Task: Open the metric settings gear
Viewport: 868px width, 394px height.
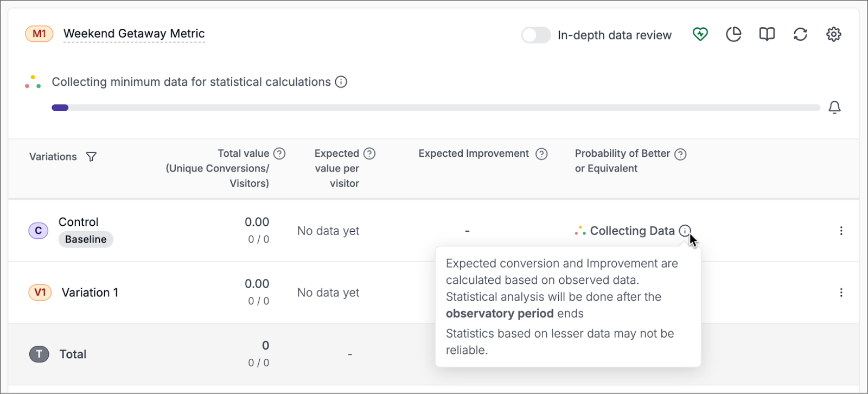Action: coord(833,35)
